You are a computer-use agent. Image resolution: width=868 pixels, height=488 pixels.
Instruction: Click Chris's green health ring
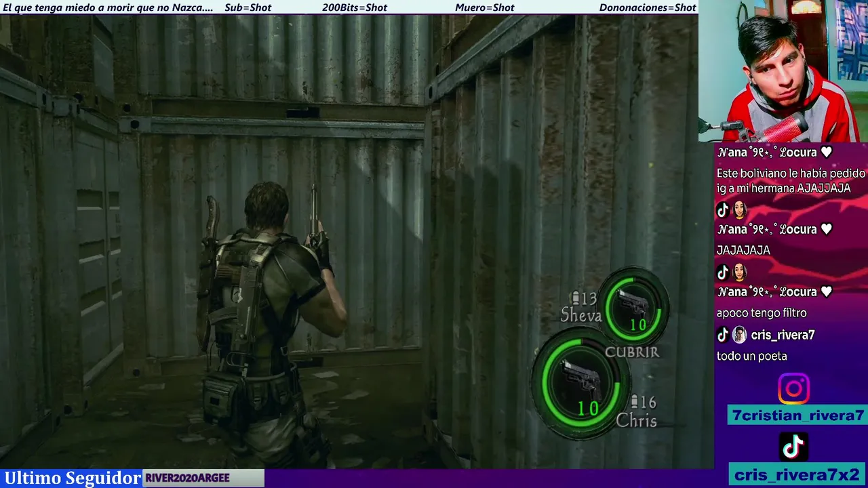click(581, 382)
